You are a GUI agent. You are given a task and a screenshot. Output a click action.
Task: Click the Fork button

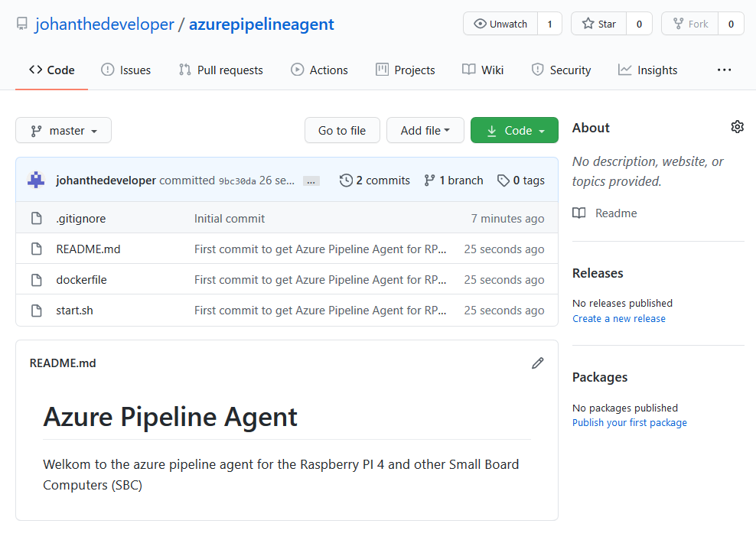click(x=690, y=24)
